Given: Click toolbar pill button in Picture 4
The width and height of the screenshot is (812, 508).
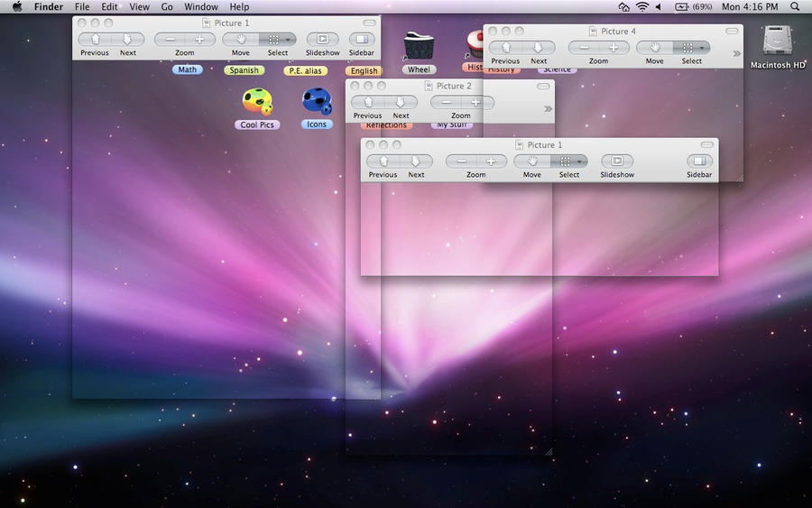Looking at the screenshot, I should click(731, 31).
